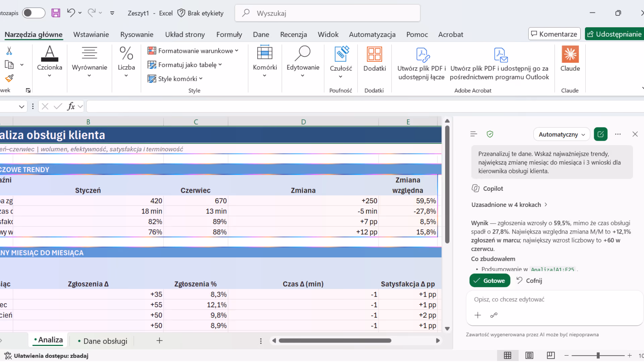Click the green Gotowe button
Screen dimensions: 644x362
tap(490, 281)
